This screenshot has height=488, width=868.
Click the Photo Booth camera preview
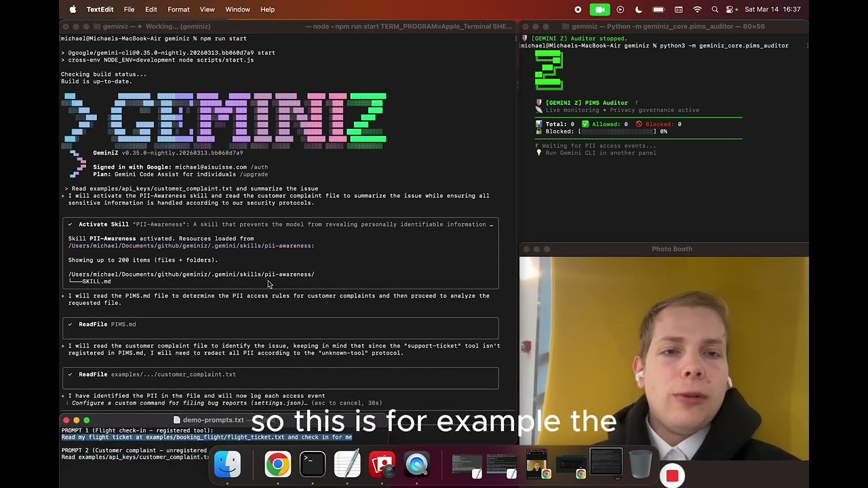(664, 359)
